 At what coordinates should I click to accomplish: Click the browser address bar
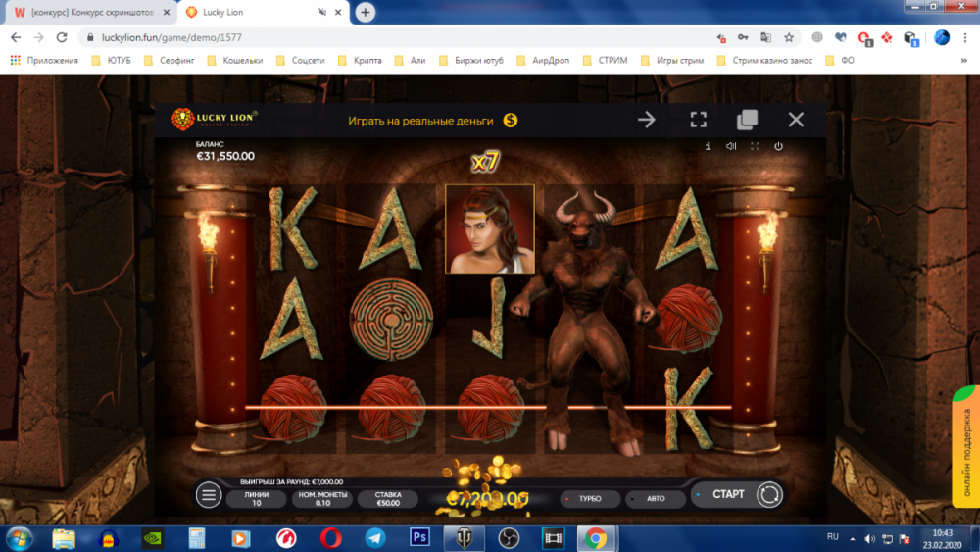pyautogui.click(x=392, y=37)
